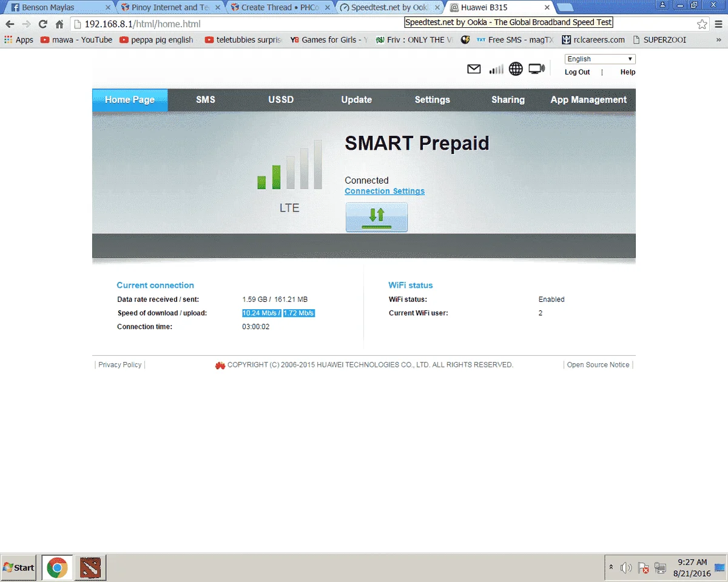Open peppa pig english bookmark
This screenshot has height=582, width=728.
tap(157, 40)
